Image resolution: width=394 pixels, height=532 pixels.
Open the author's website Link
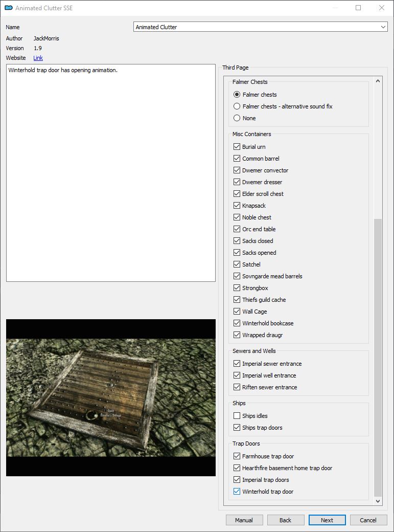coord(38,58)
